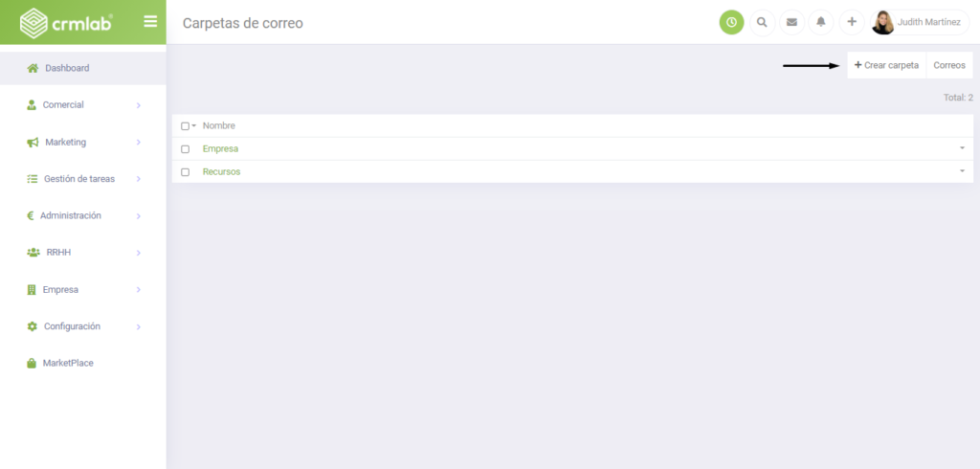
Task: Toggle the select-all checkbox beside Nombre
Action: tap(185, 126)
